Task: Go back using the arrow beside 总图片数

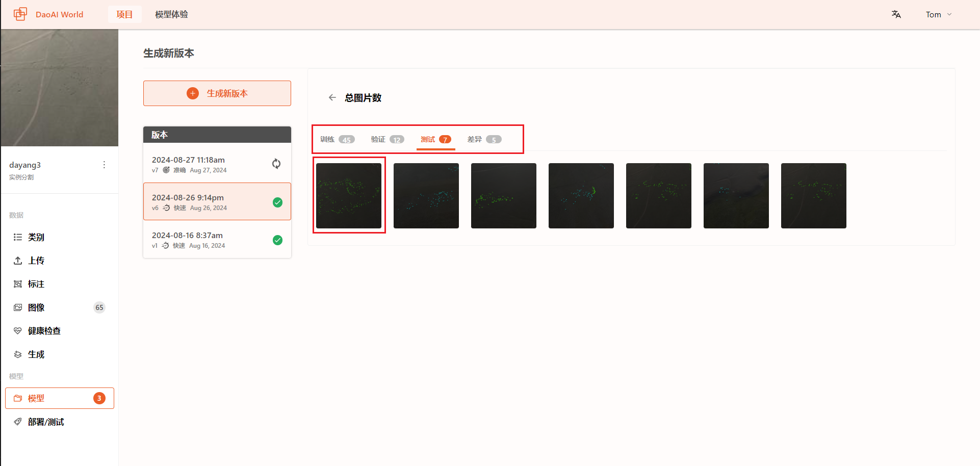Action: [x=332, y=97]
